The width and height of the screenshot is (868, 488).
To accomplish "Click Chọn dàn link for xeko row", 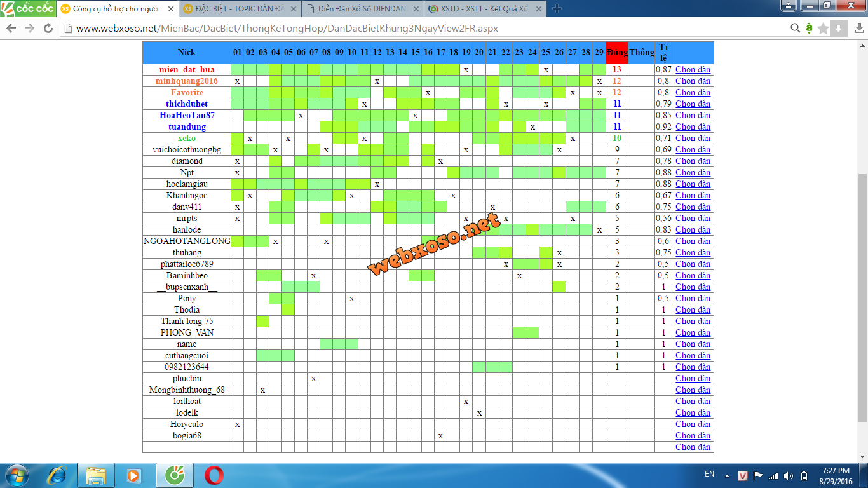I will click(693, 138).
